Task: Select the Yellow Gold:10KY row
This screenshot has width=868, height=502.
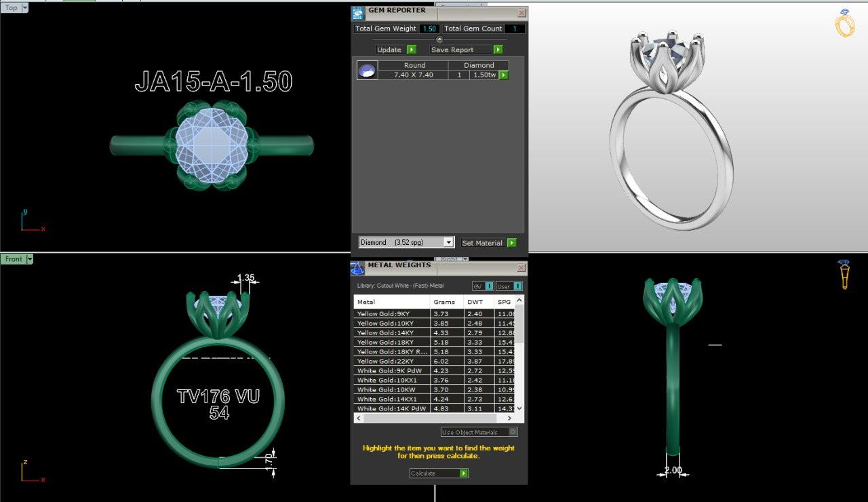Action: 434,324
